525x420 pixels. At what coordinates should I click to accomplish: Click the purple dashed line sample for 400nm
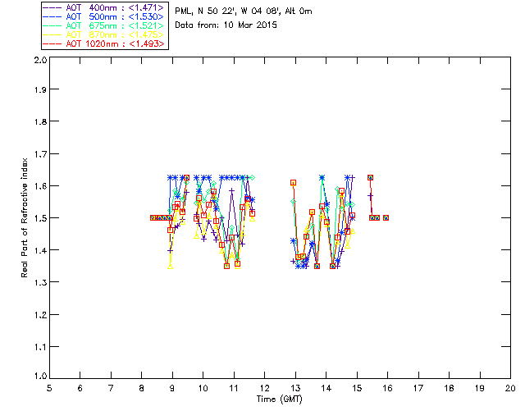coord(52,7)
